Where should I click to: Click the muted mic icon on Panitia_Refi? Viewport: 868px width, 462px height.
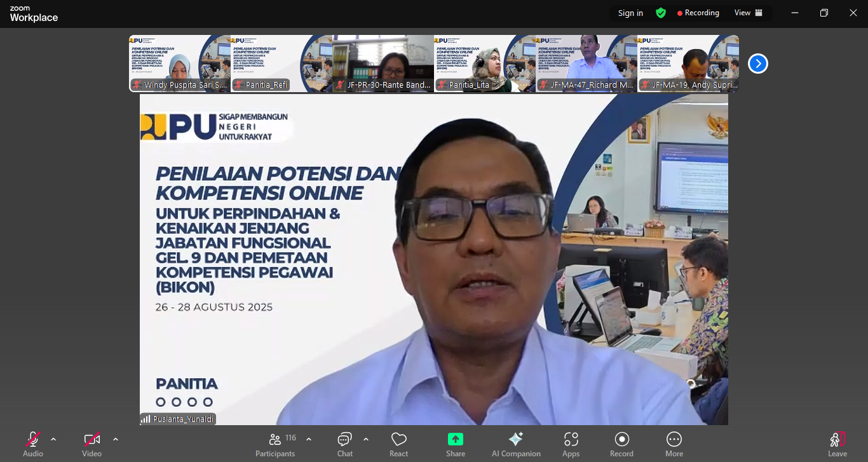pyautogui.click(x=239, y=85)
